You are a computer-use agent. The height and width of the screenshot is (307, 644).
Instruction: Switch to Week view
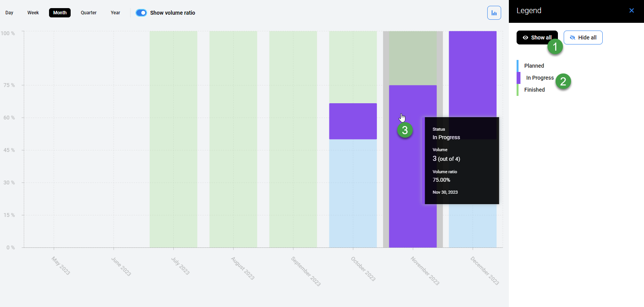[x=33, y=13]
